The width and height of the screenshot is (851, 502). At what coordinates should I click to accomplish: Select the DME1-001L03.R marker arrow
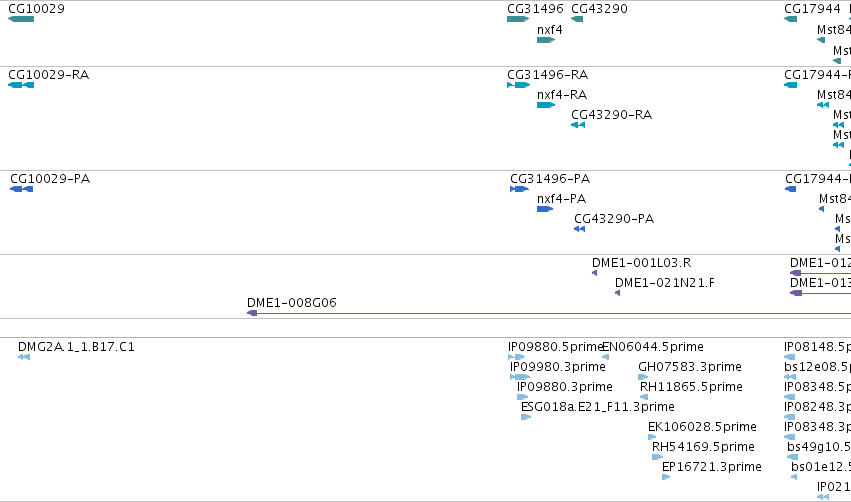(x=594, y=273)
